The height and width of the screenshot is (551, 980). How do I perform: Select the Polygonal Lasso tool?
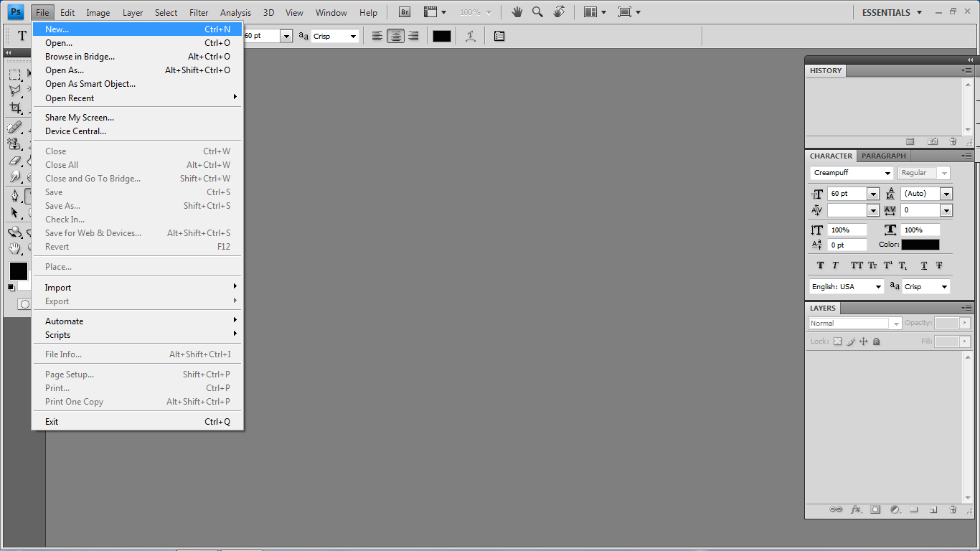tap(14, 91)
